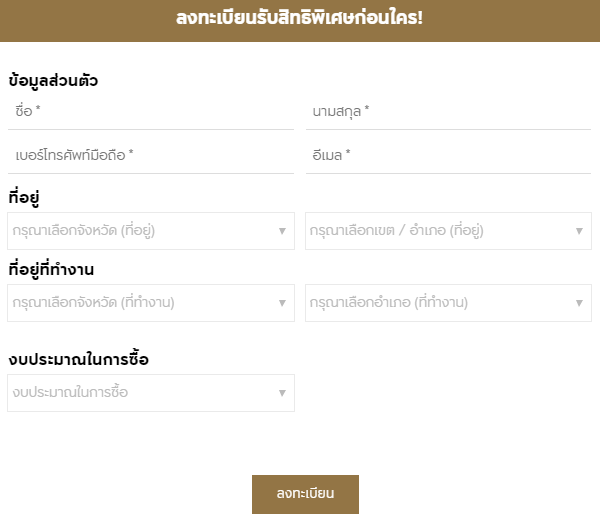Click the ชื่อ first name field
This screenshot has width=600, height=520.
tap(150, 111)
